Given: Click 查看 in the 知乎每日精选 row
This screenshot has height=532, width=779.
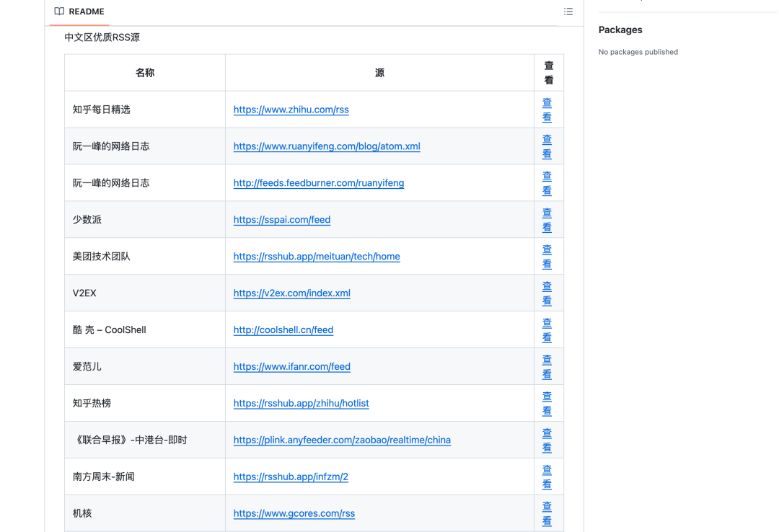Looking at the screenshot, I should pos(547,110).
